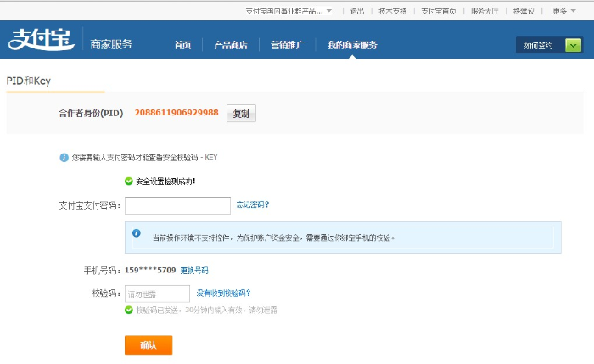
Task: Click the PID number 2088611906929988
Action: click(177, 113)
